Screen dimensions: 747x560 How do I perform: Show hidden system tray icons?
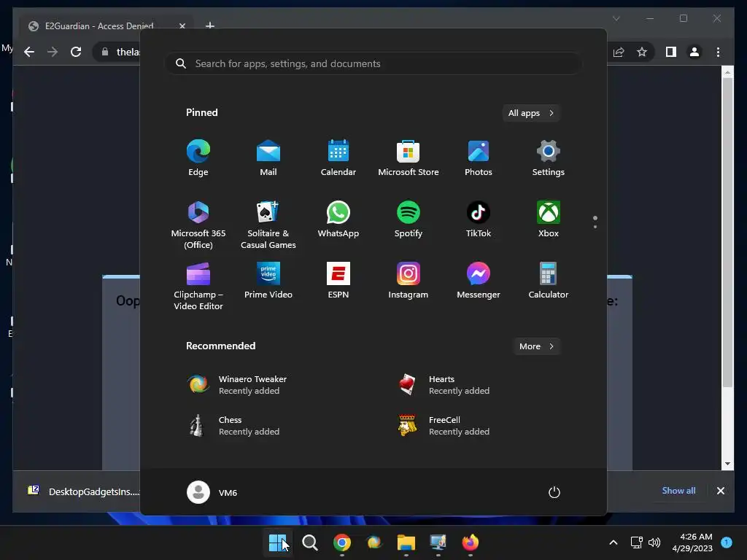614,542
